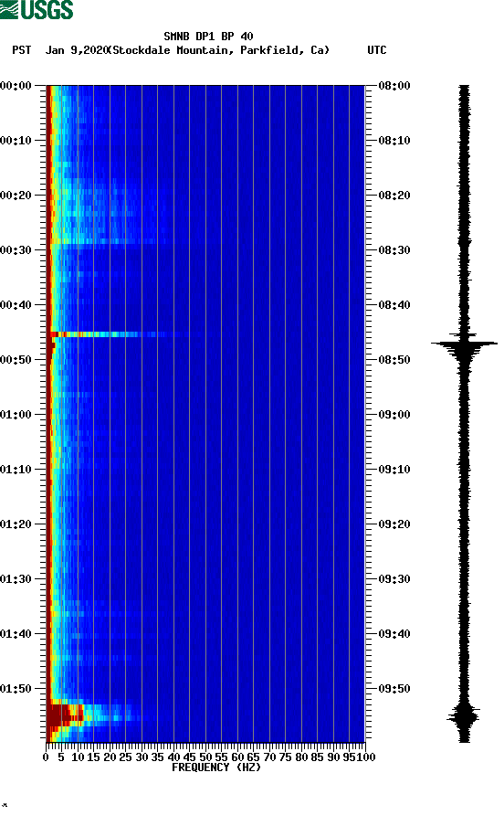Click the frequency tick label 100

click(366, 757)
